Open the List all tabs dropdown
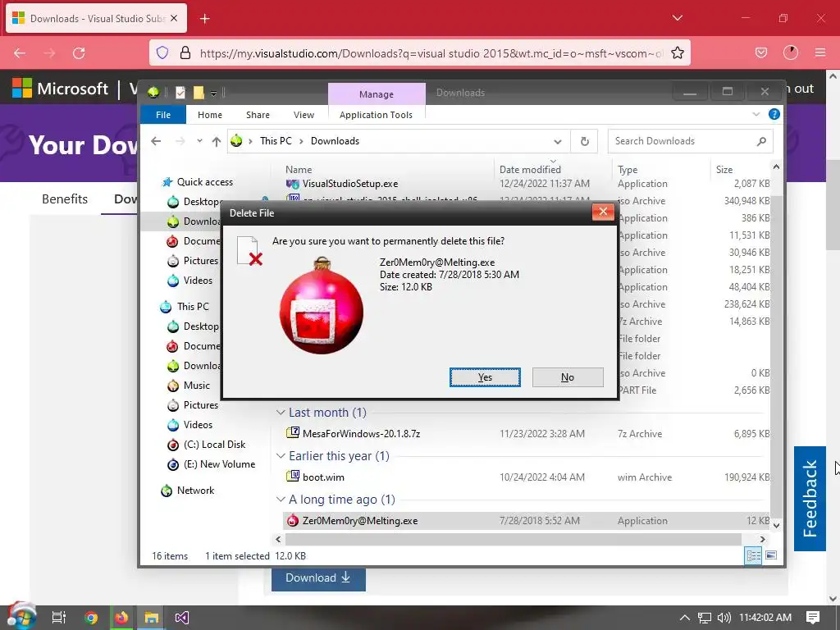Screen dimensions: 840x630 point(677,18)
